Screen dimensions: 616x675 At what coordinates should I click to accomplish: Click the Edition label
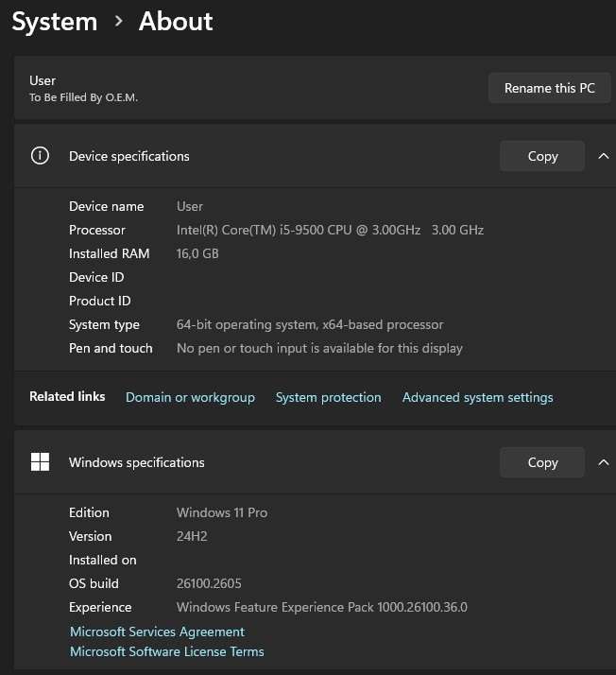pos(89,512)
